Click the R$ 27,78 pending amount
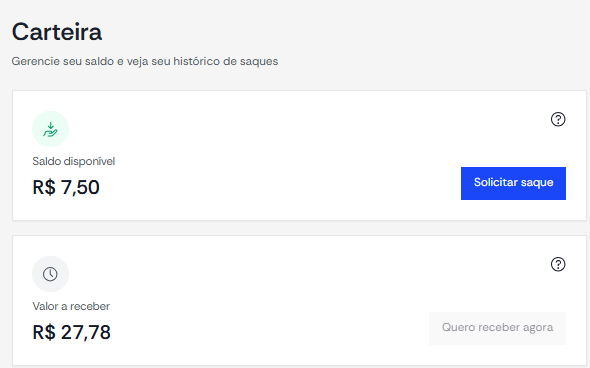 71,332
